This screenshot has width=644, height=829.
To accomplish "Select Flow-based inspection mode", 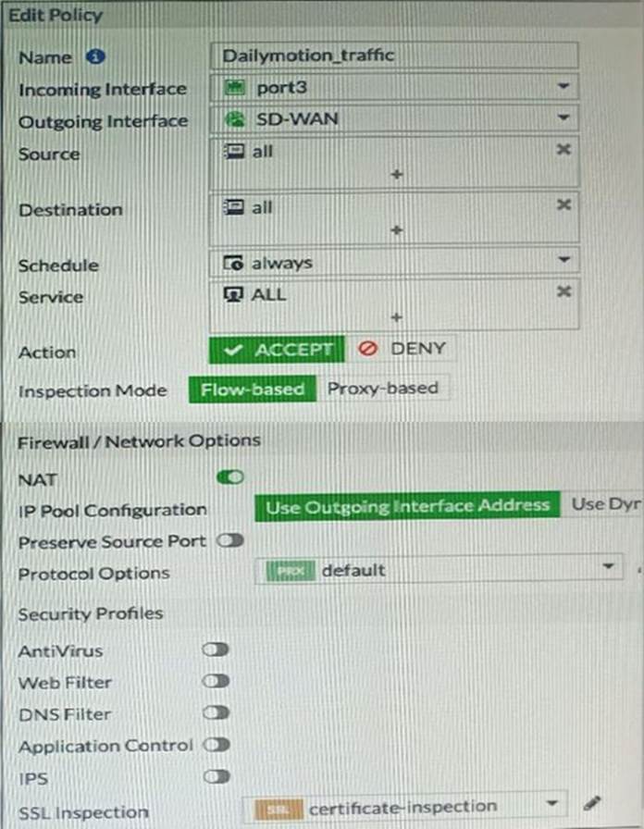I will coord(253,390).
